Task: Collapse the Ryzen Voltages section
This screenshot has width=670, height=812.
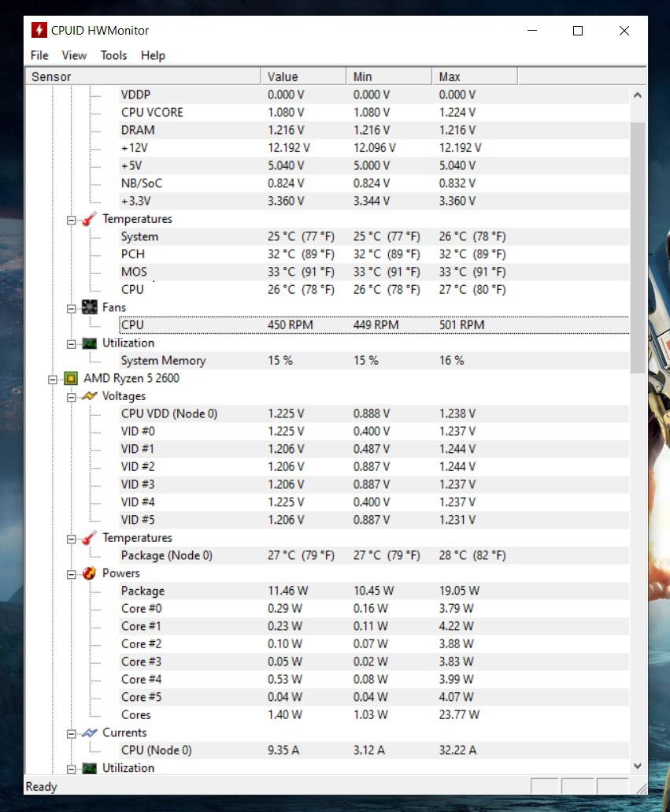Action: tap(72, 397)
